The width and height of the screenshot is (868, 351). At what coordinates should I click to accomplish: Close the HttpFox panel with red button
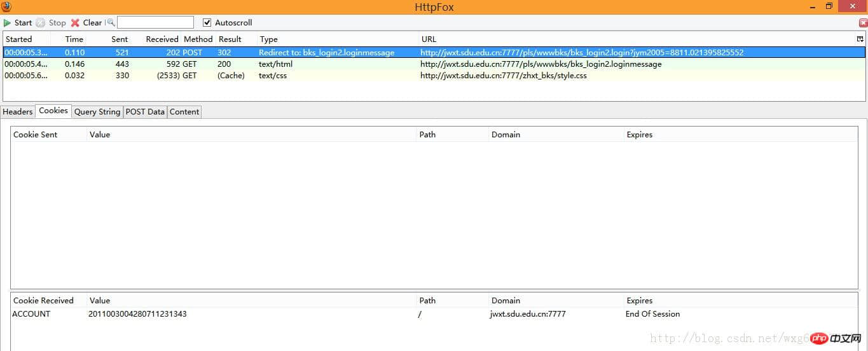click(x=863, y=23)
